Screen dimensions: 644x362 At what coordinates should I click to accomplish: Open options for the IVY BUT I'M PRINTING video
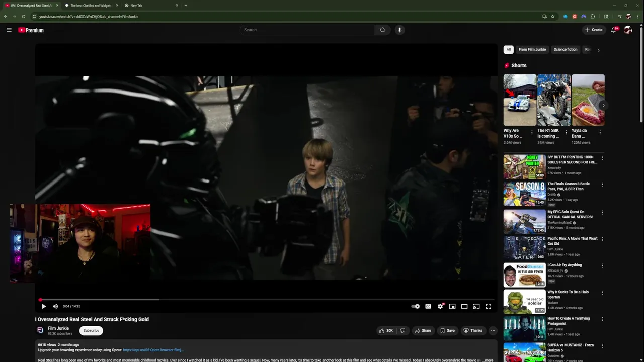(602, 158)
